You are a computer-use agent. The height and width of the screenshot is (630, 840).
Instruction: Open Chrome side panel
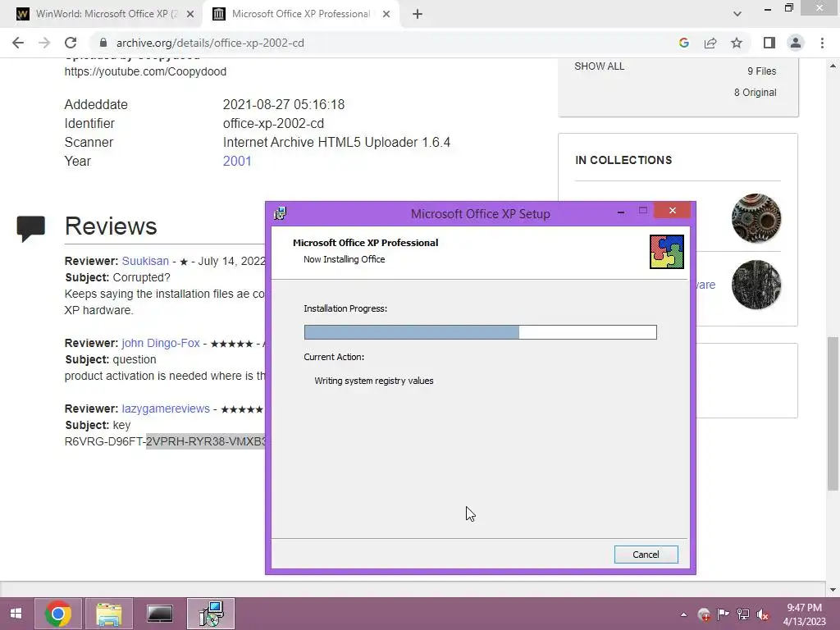pyautogui.click(x=769, y=43)
